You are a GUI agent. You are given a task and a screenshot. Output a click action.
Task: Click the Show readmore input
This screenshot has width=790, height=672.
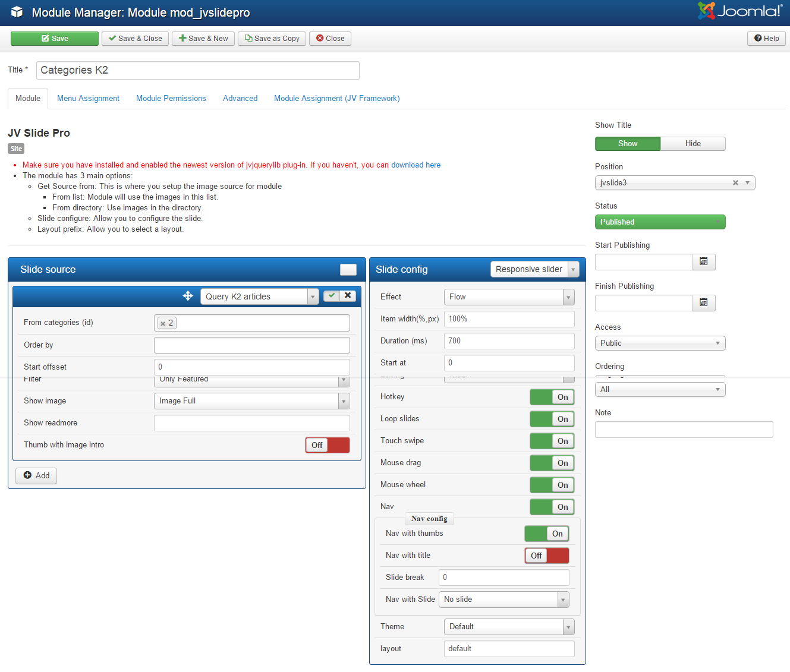(252, 423)
